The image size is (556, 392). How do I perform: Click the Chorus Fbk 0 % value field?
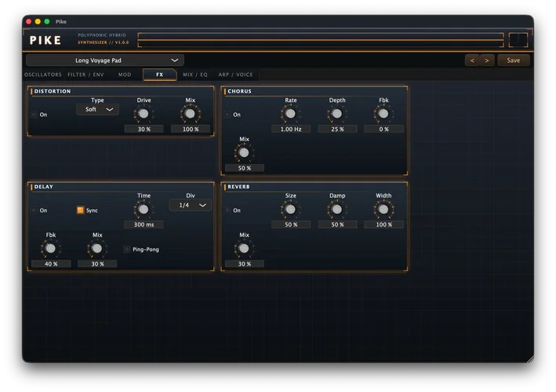383,129
